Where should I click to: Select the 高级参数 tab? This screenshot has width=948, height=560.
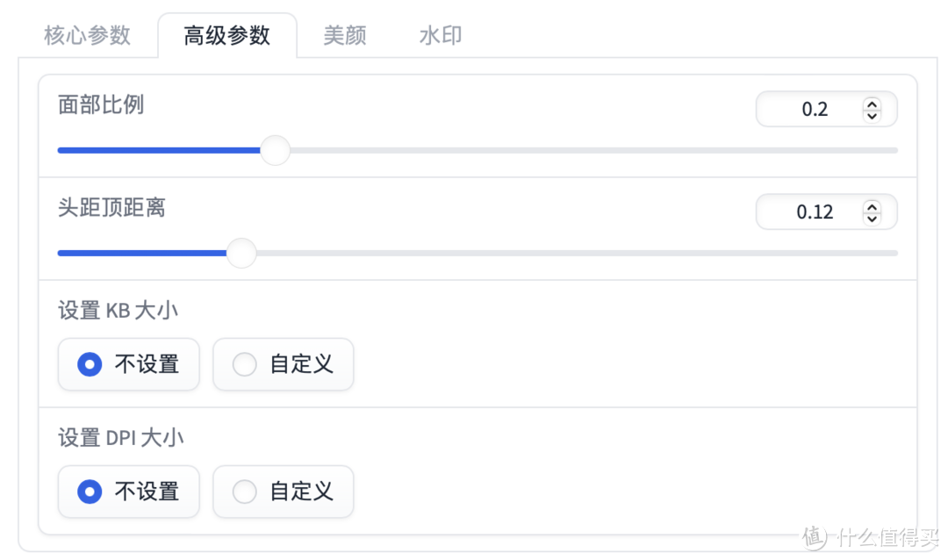click(x=226, y=35)
